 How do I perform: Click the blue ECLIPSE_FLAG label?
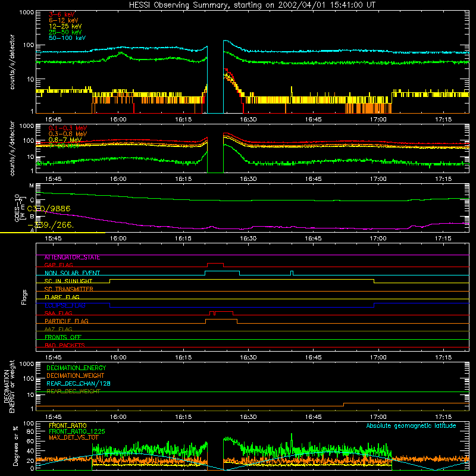click(65, 305)
